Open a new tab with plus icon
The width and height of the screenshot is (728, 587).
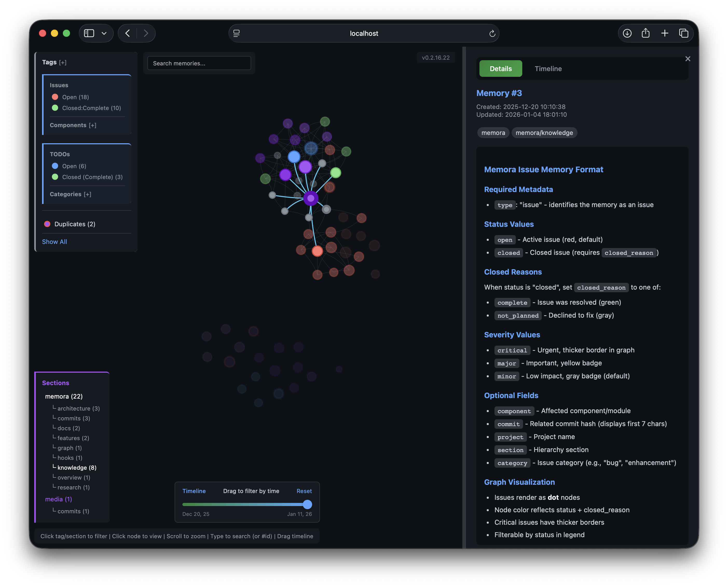pos(664,33)
